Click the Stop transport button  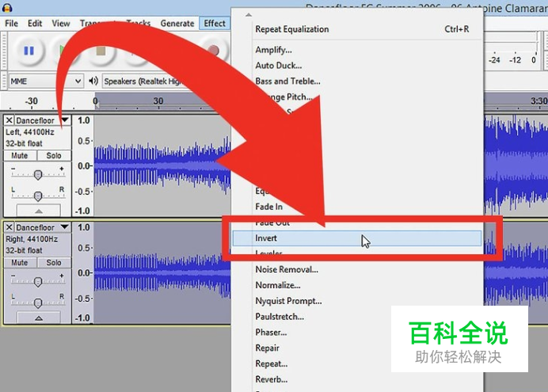click(x=101, y=51)
